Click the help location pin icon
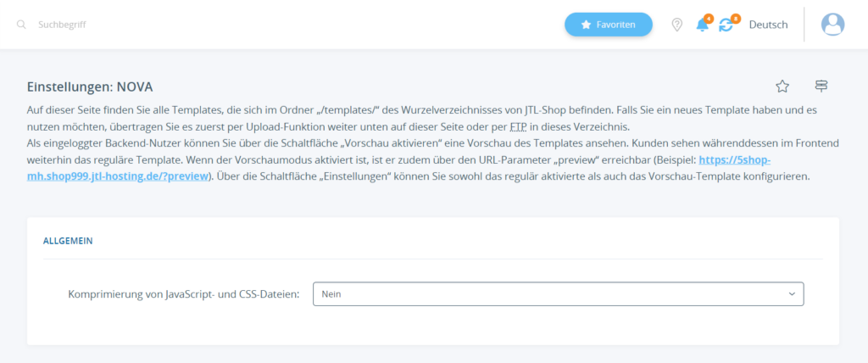This screenshot has width=868, height=363. 676,25
